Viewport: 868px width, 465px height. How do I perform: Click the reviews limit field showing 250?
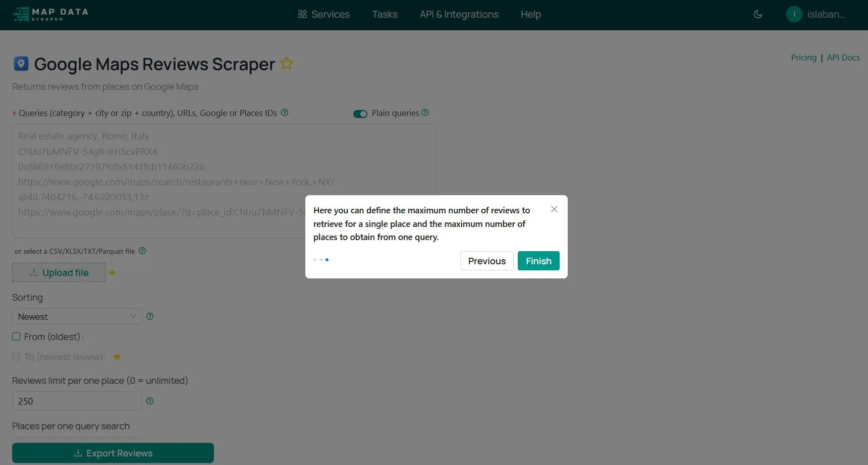(x=77, y=401)
